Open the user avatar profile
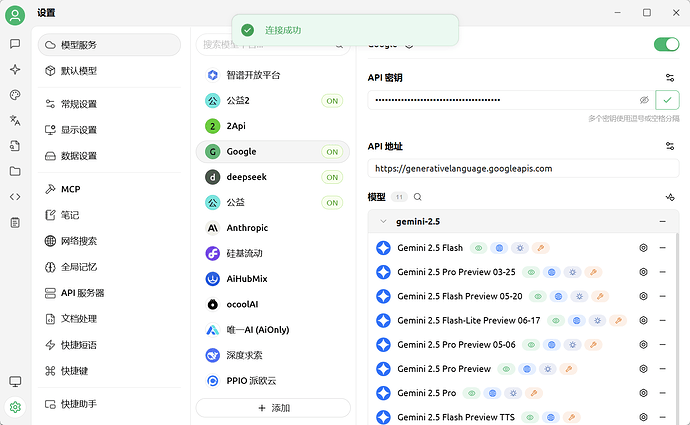 (x=15, y=15)
